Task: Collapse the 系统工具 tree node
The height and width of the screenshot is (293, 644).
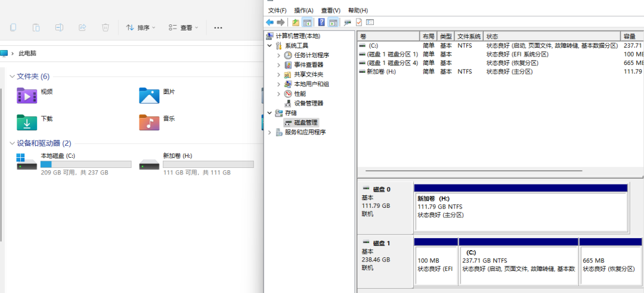Action: (270, 45)
